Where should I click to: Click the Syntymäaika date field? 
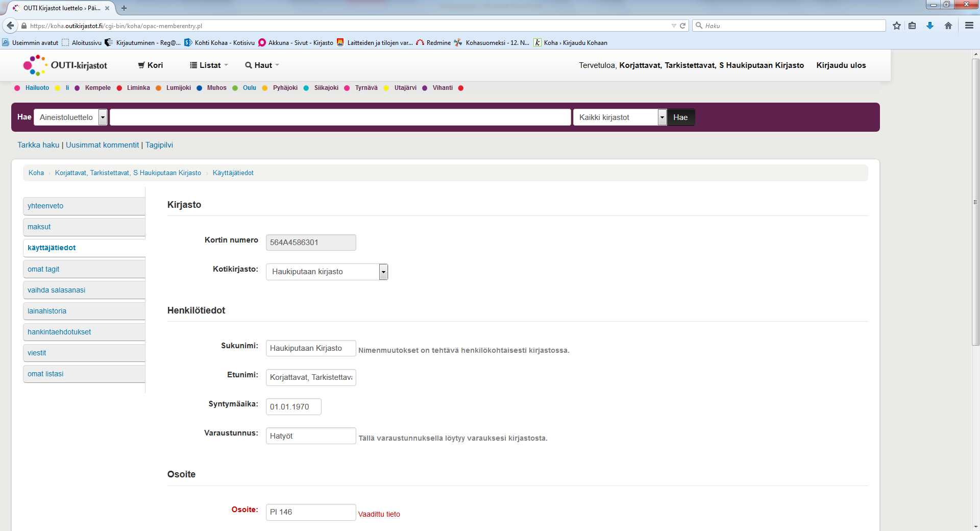coord(293,407)
